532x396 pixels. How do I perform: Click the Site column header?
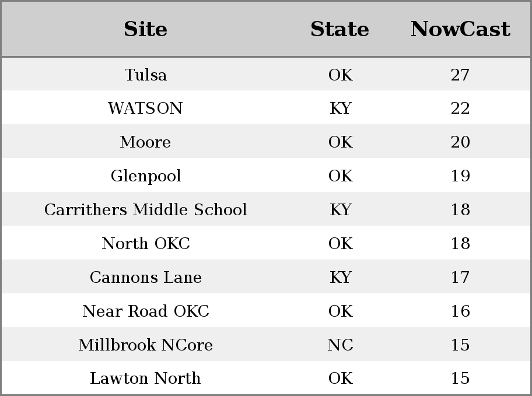145,29
